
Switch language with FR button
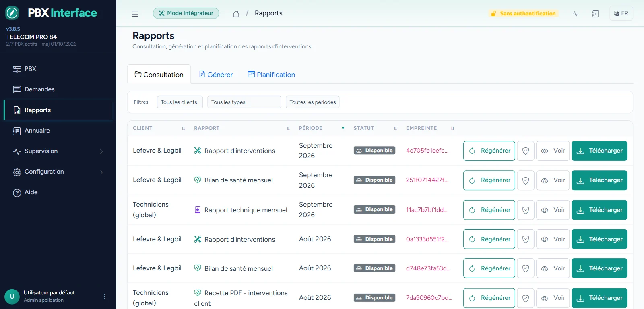pyautogui.click(x=621, y=13)
